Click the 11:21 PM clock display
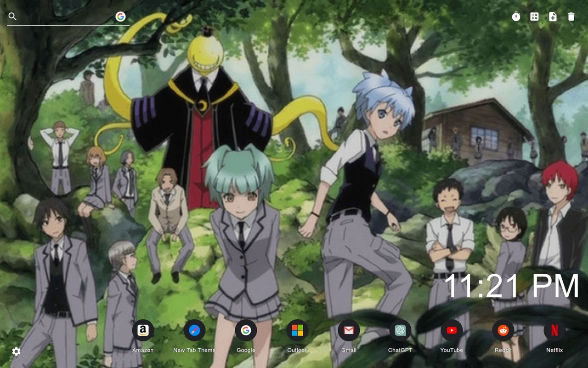This screenshot has width=588, height=368. (512, 286)
